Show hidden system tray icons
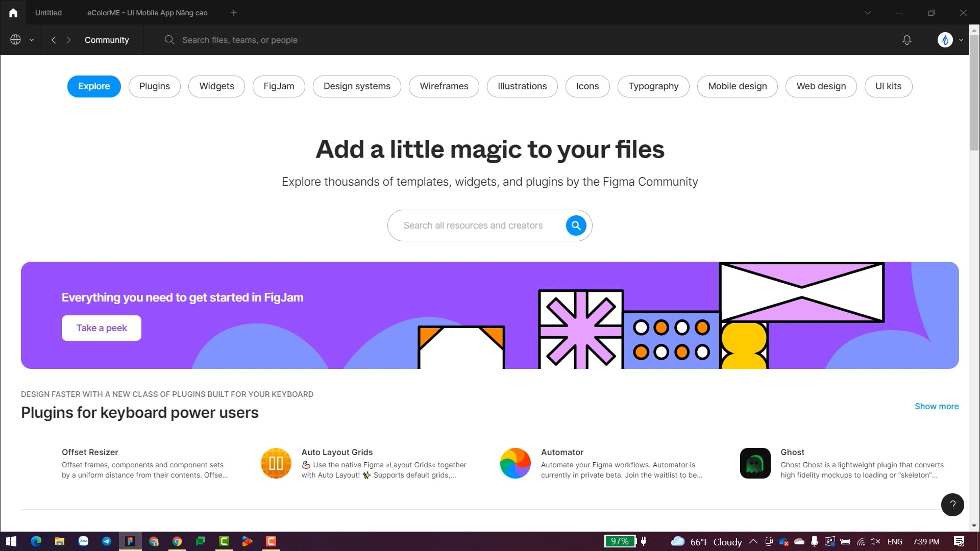Screen dimensions: 980x551 pos(753,541)
